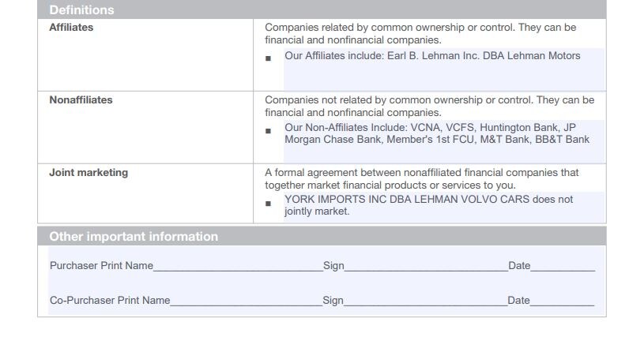The height and width of the screenshot is (352, 644).
Task: Click the Affiliates definition paragraph text
Action: (420, 34)
